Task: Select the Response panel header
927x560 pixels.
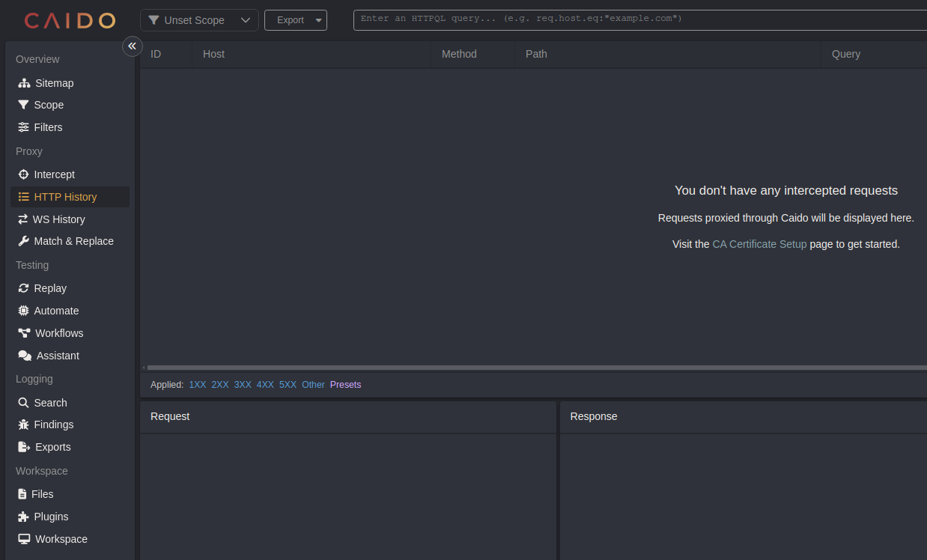Action: [x=744, y=417]
